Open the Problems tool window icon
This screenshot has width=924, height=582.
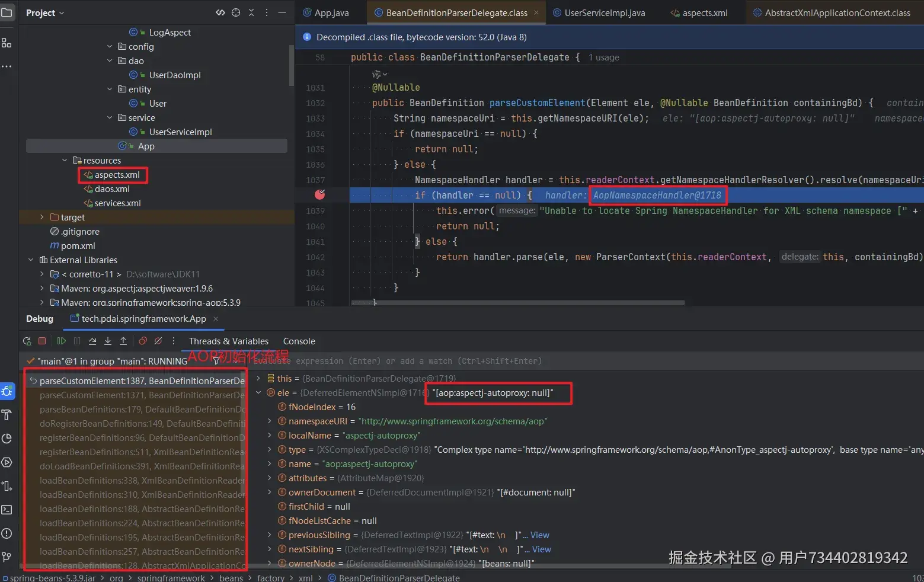point(7,533)
